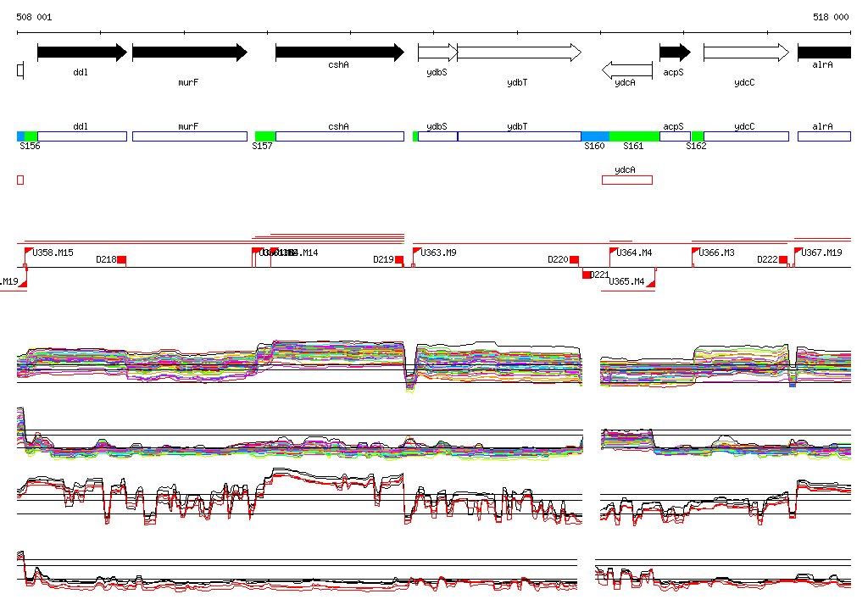Click the black alrA gene bar
Viewport: 868px width, 605px height.
click(824, 53)
